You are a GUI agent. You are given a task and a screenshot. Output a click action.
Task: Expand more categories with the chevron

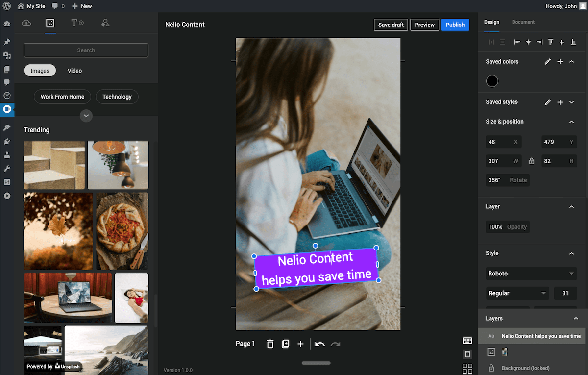click(86, 116)
